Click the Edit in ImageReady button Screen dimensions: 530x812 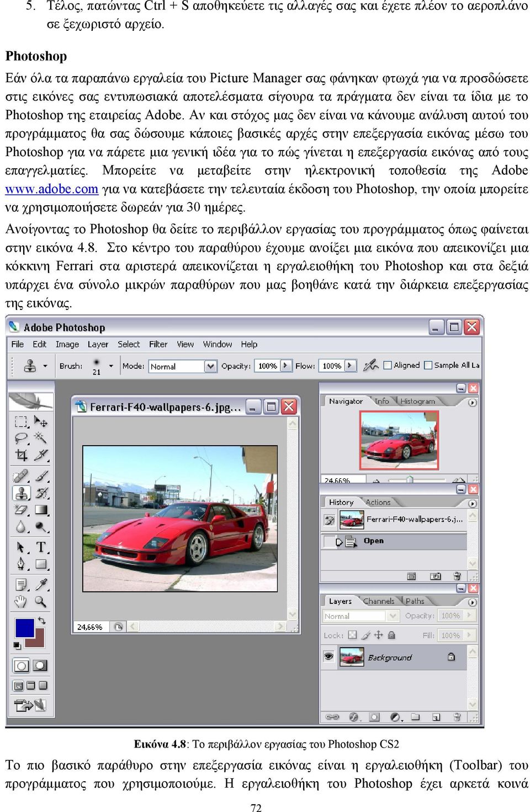point(30,704)
